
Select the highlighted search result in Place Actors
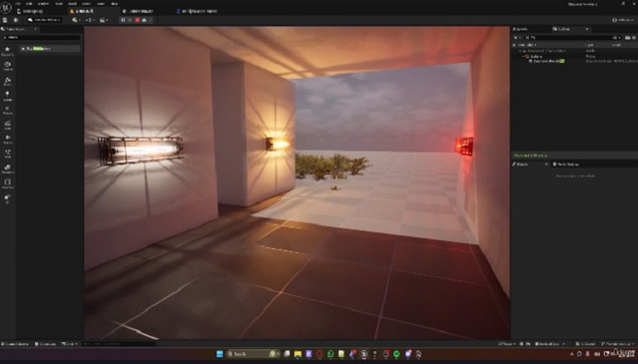tap(50, 49)
